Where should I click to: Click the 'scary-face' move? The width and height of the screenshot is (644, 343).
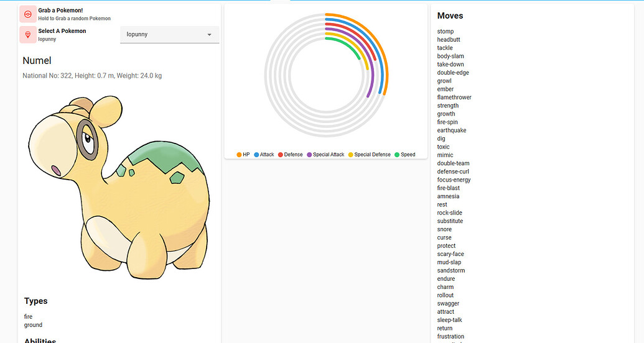(x=450, y=254)
